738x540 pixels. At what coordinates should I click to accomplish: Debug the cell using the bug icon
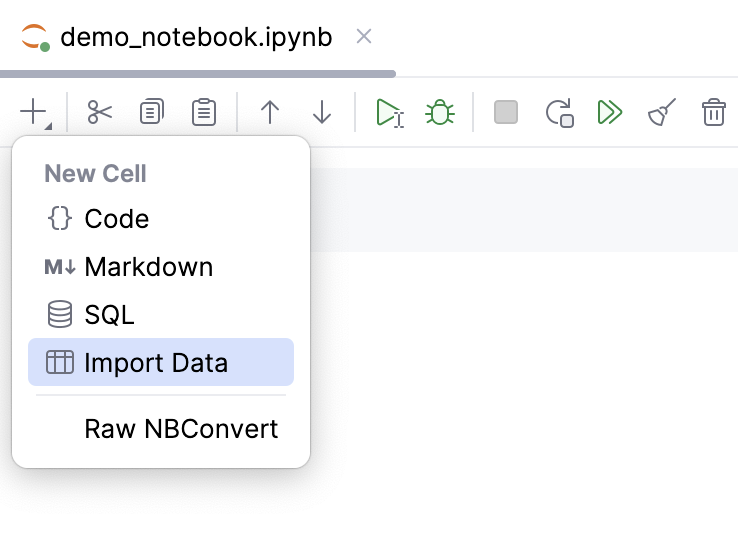click(439, 112)
